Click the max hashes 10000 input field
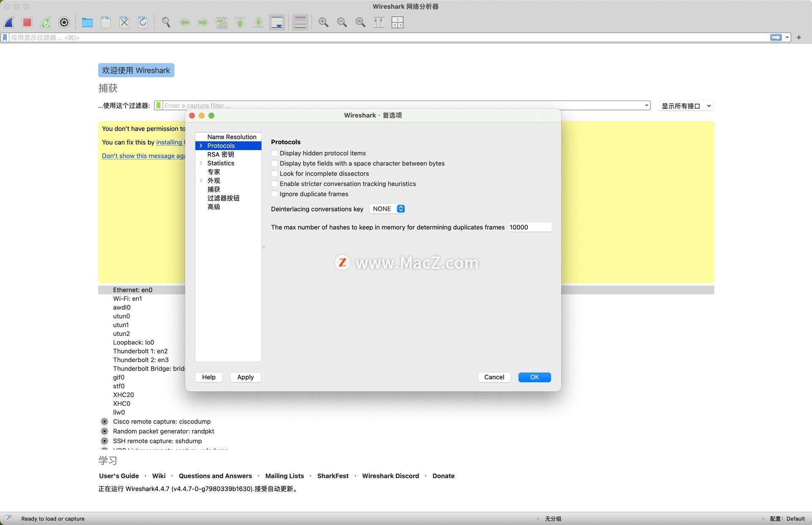Image resolution: width=812 pixels, height=525 pixels. (530, 227)
